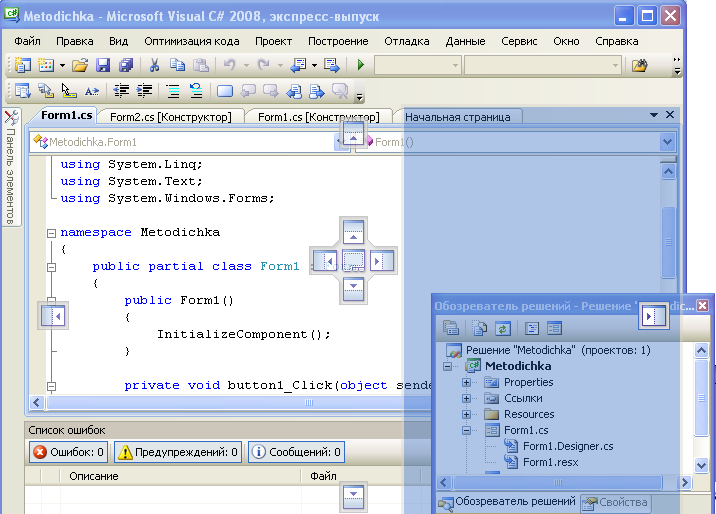
Task: Click the Undo arrow icon
Action: [x=230, y=65]
